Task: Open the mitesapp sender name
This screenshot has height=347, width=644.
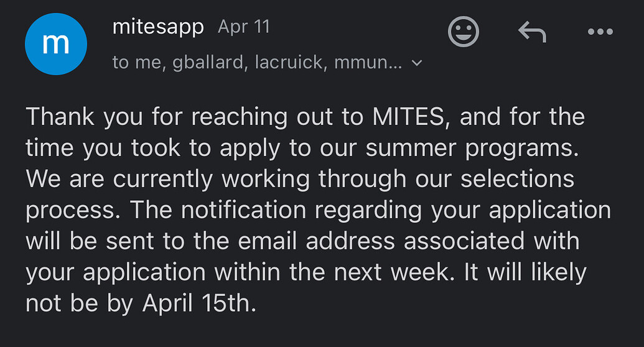Action: click(158, 27)
